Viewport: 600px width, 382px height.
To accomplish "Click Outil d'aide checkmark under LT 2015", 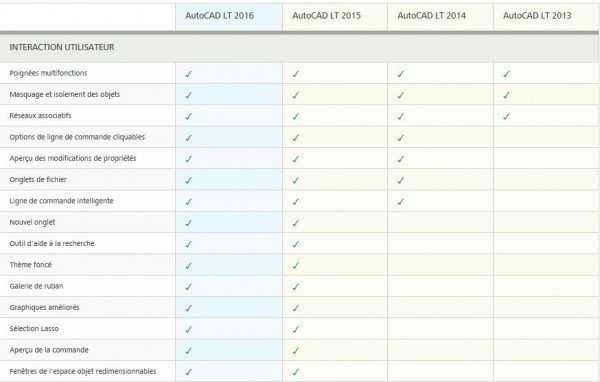I will (x=295, y=245).
